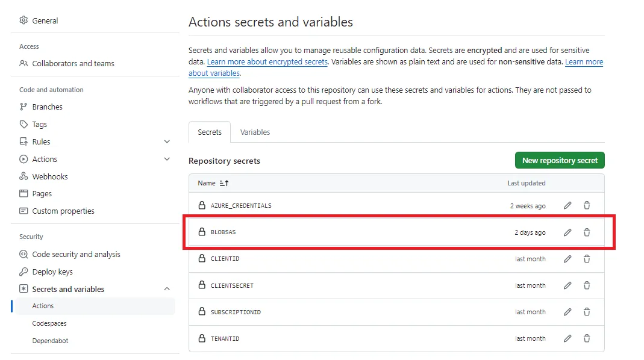This screenshot has width=644, height=360.
Task: Click the lock icon beside BLOBSAS
Action: coord(202,232)
